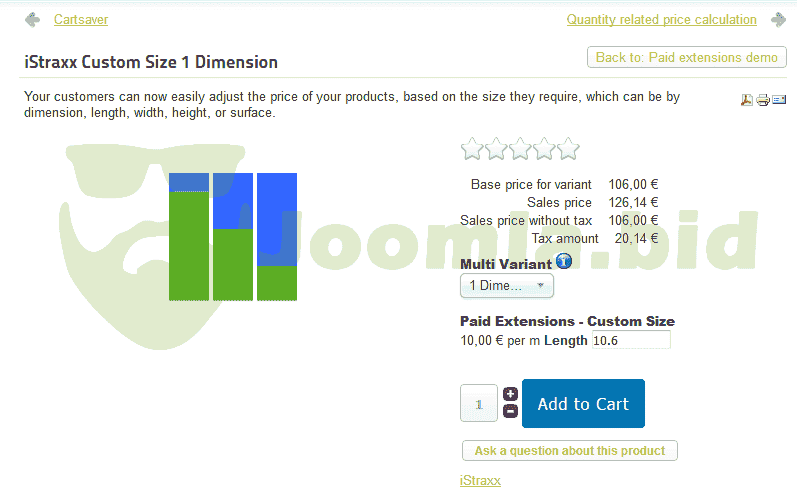Go to the Cartsaver product link
This screenshot has width=797, height=491.
point(81,19)
